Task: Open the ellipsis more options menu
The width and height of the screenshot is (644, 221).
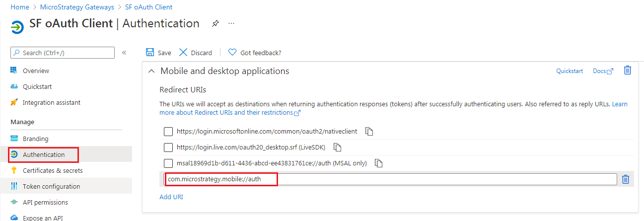Action: click(231, 23)
